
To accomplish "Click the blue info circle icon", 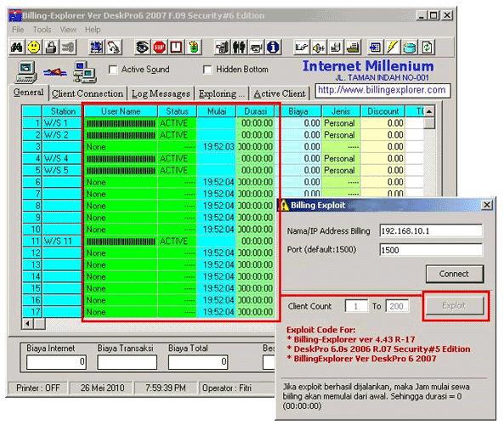I will point(273,48).
